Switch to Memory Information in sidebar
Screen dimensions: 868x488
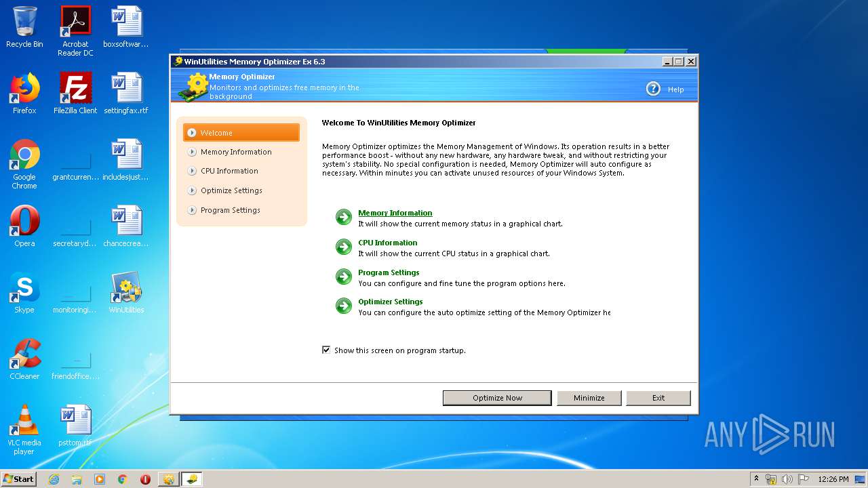tap(236, 152)
